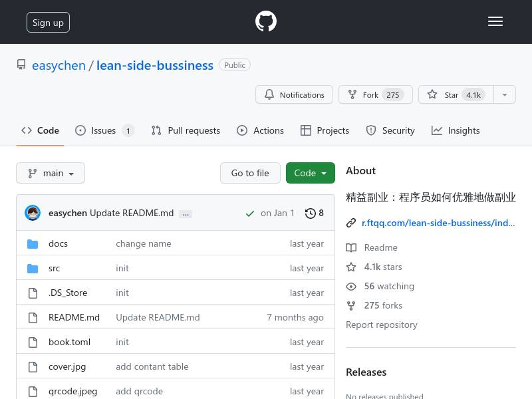Open the lean-side-bussiness repository link
Screen dimensions: 532x399
pos(155,65)
